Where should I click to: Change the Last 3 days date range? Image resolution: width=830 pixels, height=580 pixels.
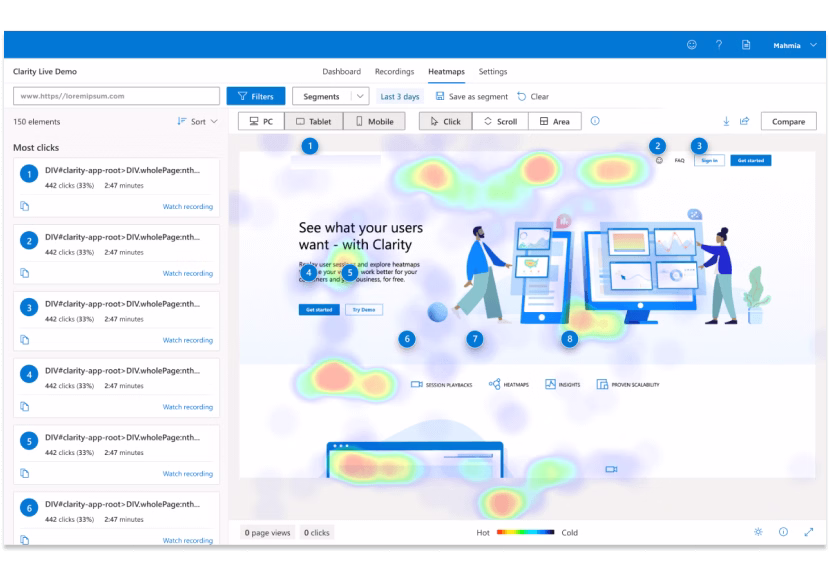400,96
